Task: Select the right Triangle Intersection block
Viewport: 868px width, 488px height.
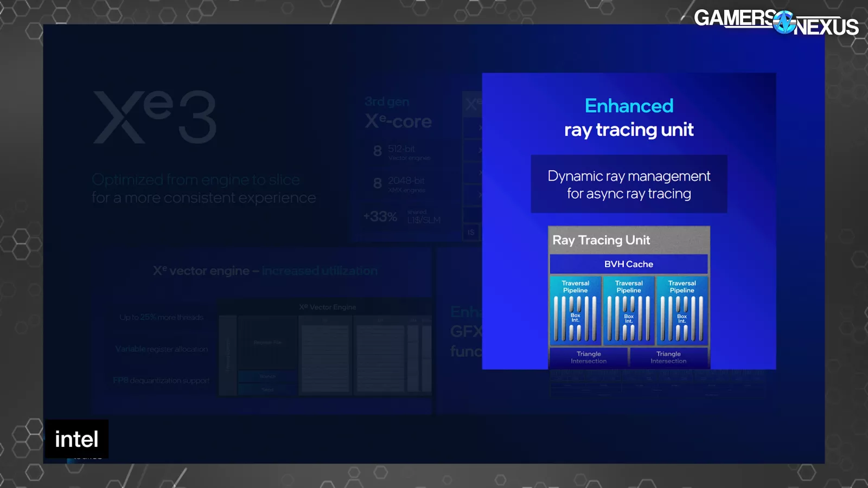Action: click(x=668, y=357)
